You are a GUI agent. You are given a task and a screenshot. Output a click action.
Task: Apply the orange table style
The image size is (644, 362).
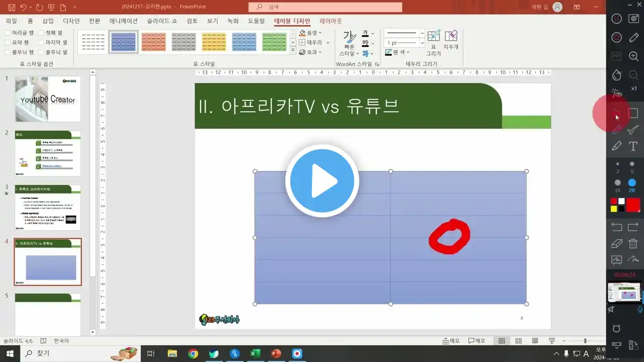coord(153,42)
